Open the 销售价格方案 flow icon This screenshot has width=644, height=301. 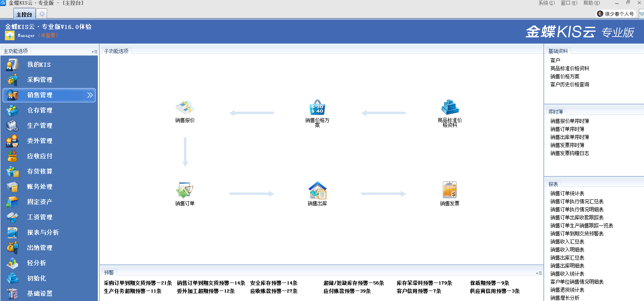[317, 107]
